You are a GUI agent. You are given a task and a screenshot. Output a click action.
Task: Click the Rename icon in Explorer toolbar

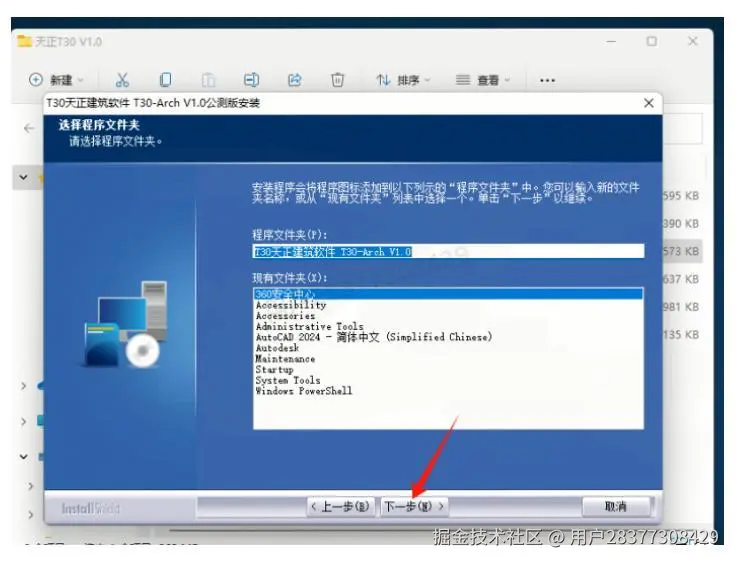coord(251,80)
